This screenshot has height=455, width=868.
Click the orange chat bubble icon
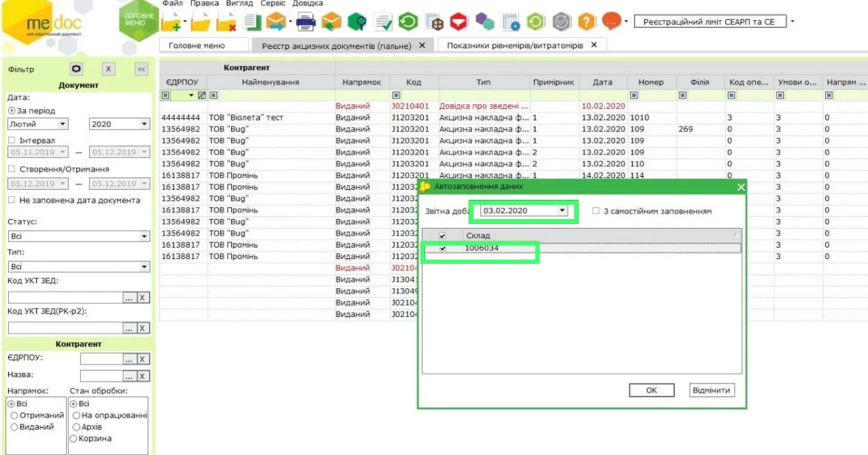click(612, 22)
